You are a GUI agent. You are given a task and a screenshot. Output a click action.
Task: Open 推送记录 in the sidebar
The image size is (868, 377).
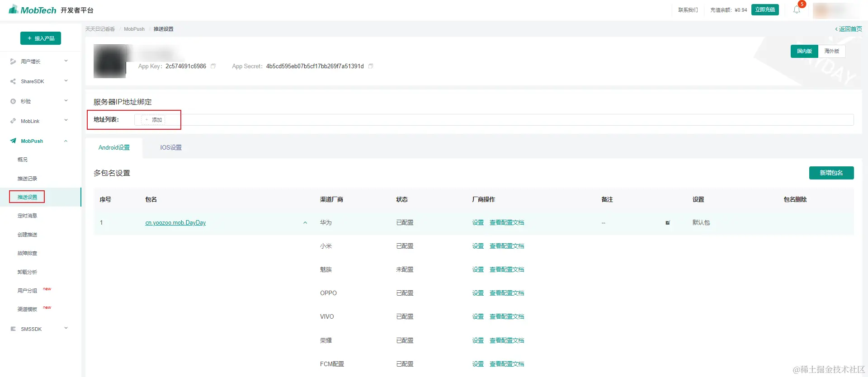(x=27, y=179)
